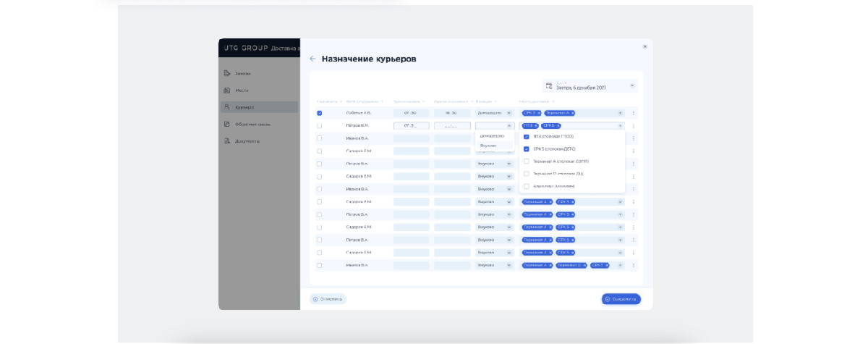Select the name Петров В.И.
Screen dimensions: 868x344
pos(357,126)
